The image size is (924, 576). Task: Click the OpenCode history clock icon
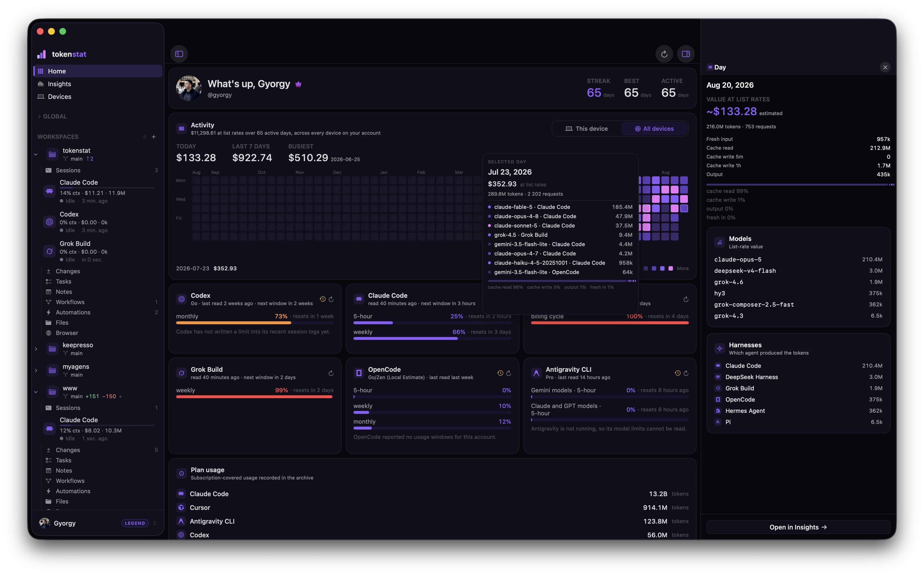[x=500, y=373]
